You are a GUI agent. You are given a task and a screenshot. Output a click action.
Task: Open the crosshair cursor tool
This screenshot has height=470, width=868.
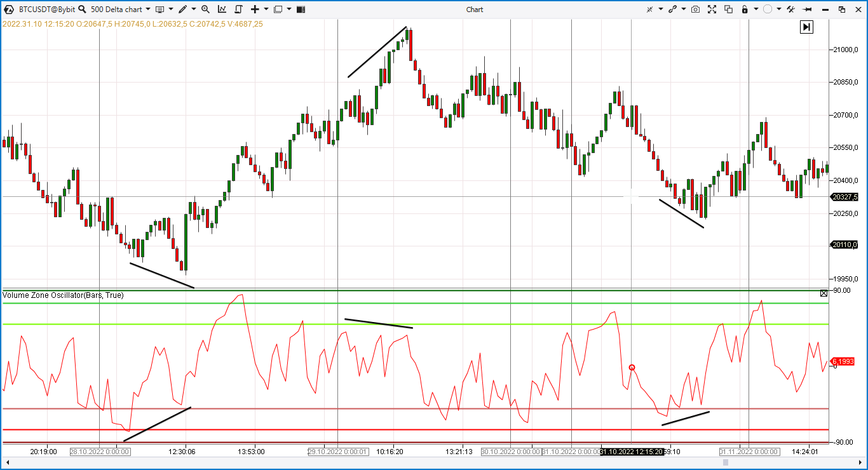651,9
